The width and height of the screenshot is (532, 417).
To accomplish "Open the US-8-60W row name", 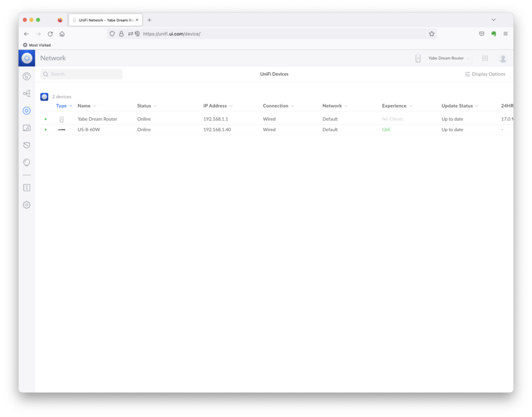I will (x=89, y=130).
